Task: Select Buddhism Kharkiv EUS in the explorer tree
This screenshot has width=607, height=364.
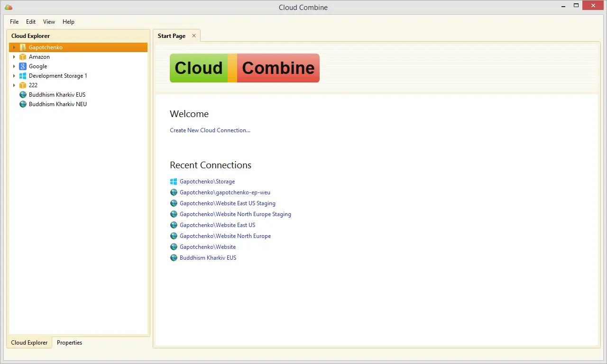Action: tap(57, 95)
